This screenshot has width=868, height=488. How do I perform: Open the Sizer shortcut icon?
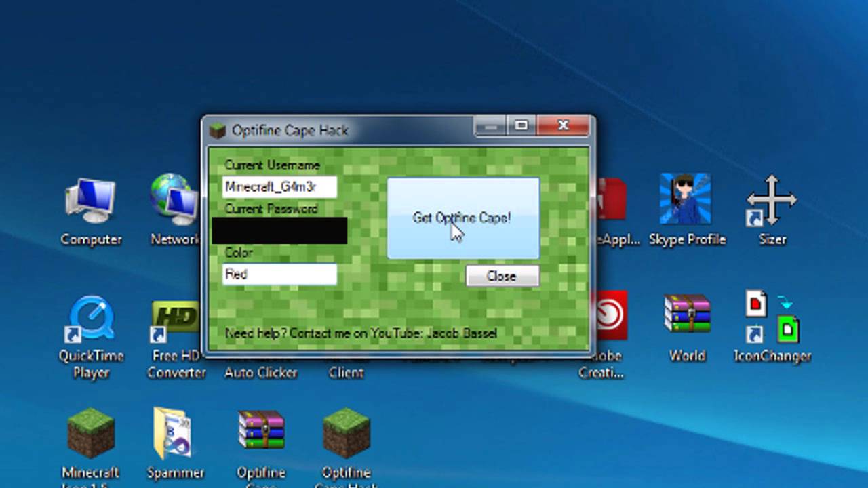tap(771, 201)
